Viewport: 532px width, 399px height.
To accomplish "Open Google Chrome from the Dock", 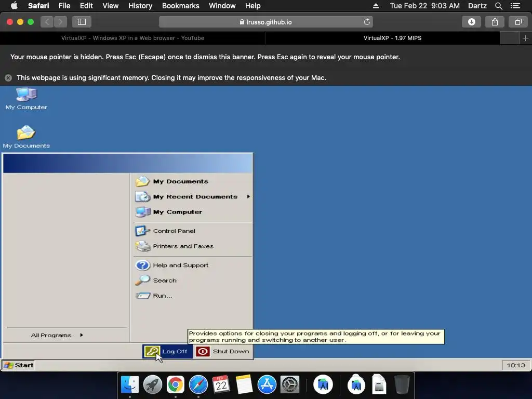I will 175,384.
